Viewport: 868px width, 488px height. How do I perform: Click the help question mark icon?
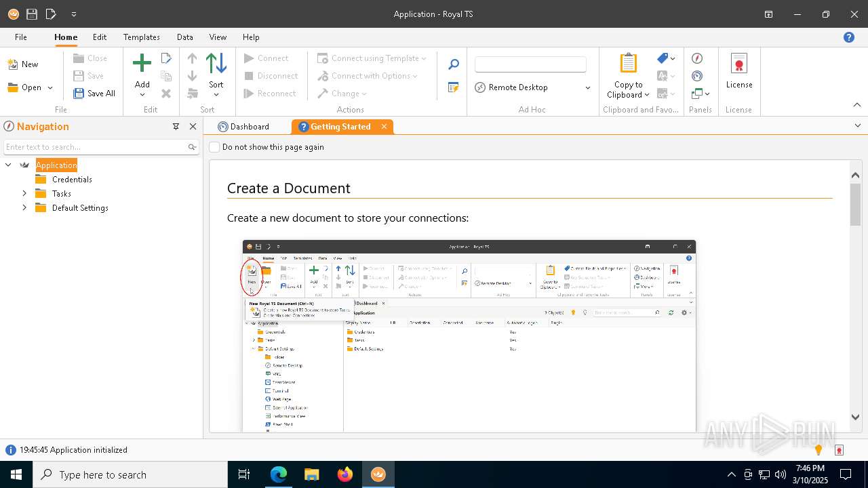point(849,37)
